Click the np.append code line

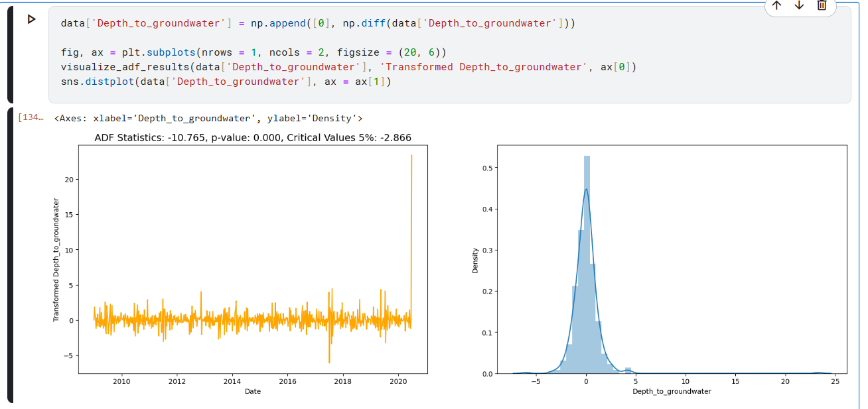click(318, 23)
